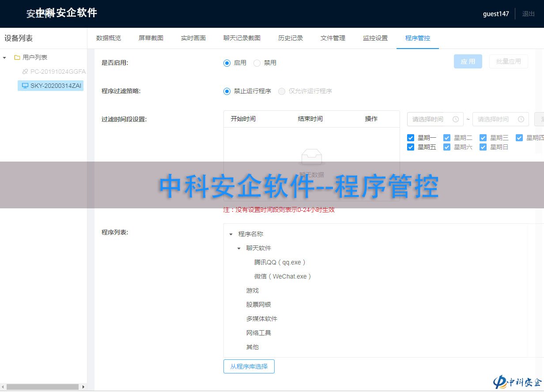Click the 退出 logout link
This screenshot has height=392, width=544.
(529, 14)
